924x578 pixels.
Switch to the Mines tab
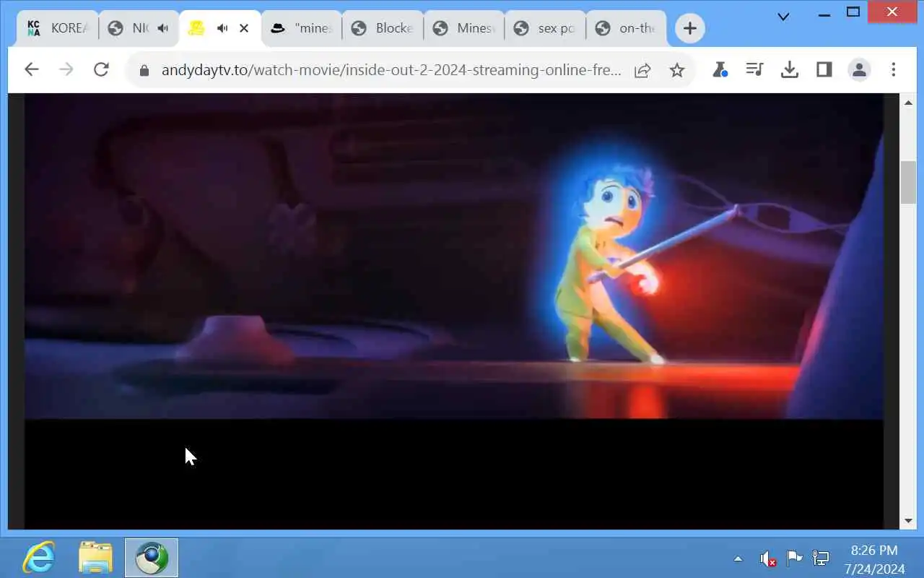pos(463,28)
